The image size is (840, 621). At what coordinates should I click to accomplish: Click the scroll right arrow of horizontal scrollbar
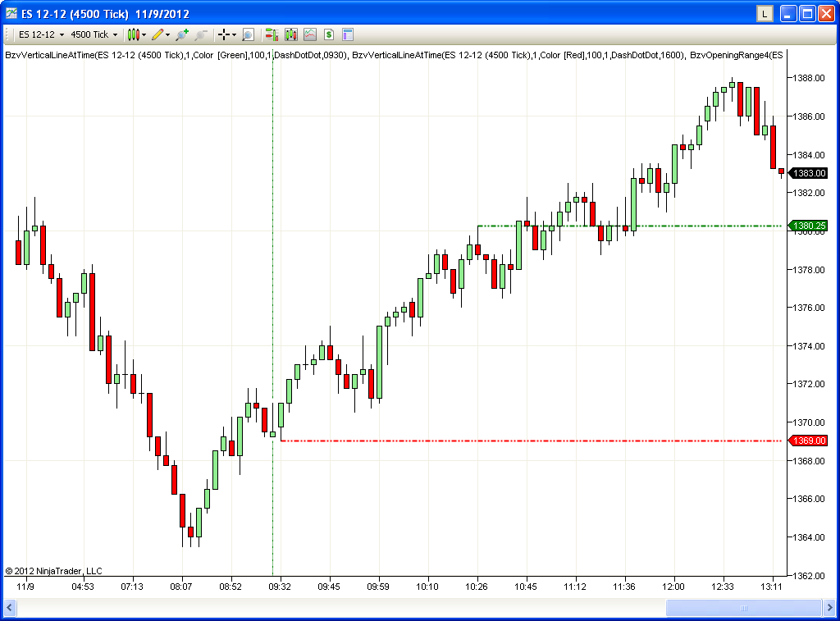(x=829, y=608)
